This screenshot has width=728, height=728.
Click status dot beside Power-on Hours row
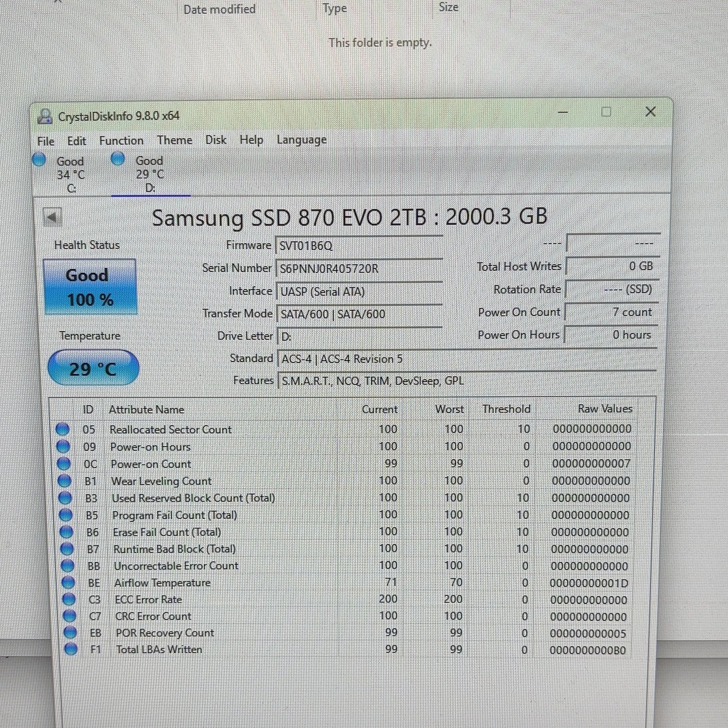(x=63, y=446)
